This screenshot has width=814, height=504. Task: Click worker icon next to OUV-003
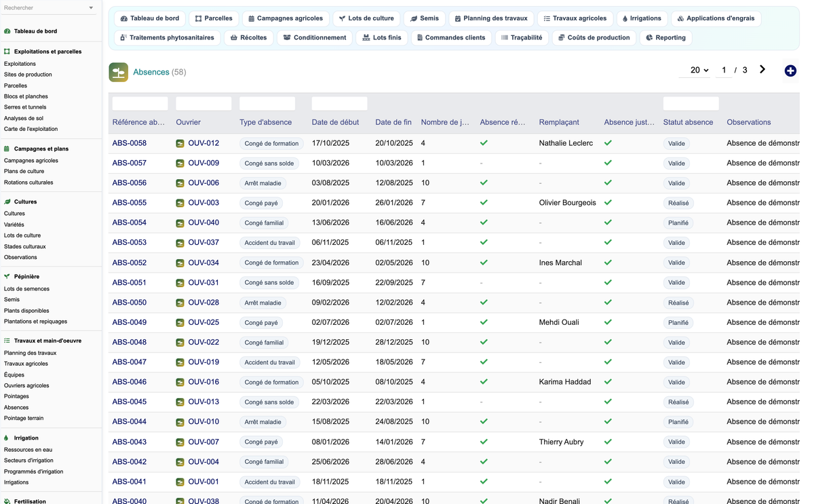point(180,203)
